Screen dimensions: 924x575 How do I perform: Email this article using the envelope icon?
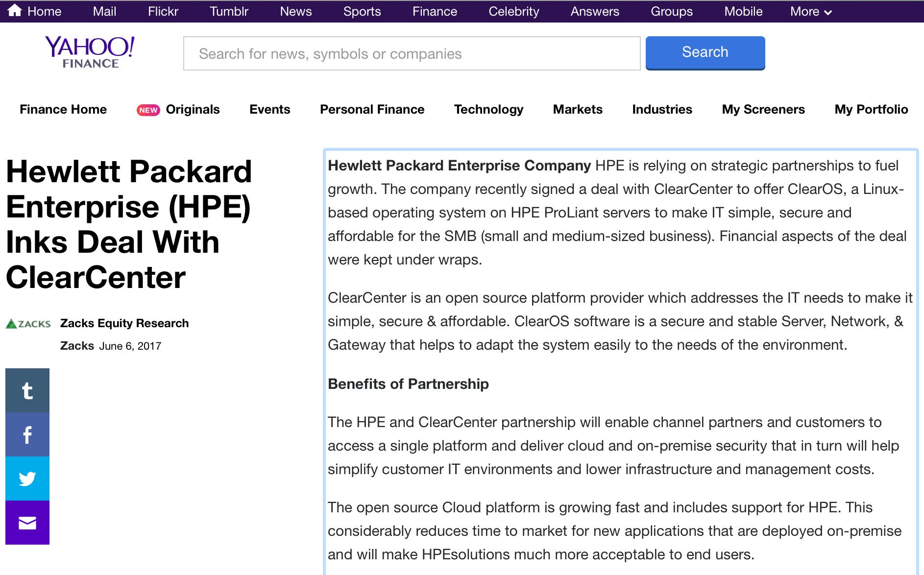pos(27,523)
